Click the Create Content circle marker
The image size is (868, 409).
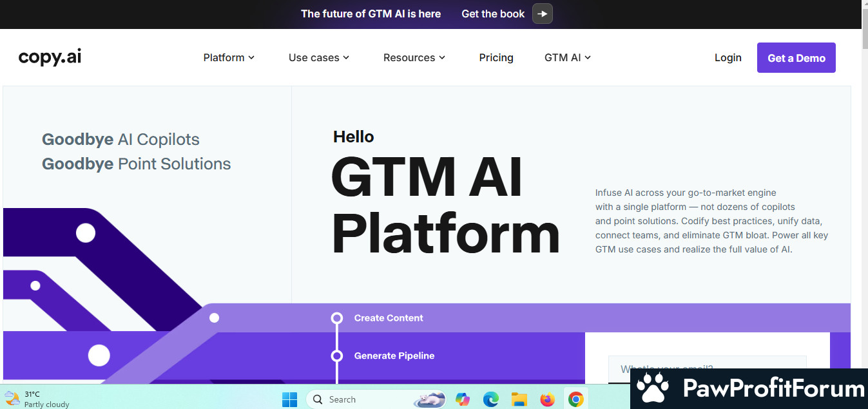click(x=336, y=318)
